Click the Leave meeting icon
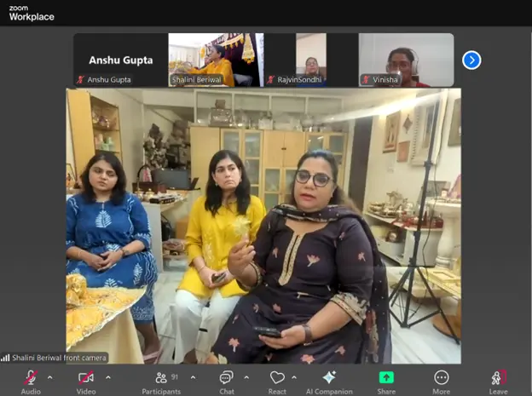 point(499,377)
